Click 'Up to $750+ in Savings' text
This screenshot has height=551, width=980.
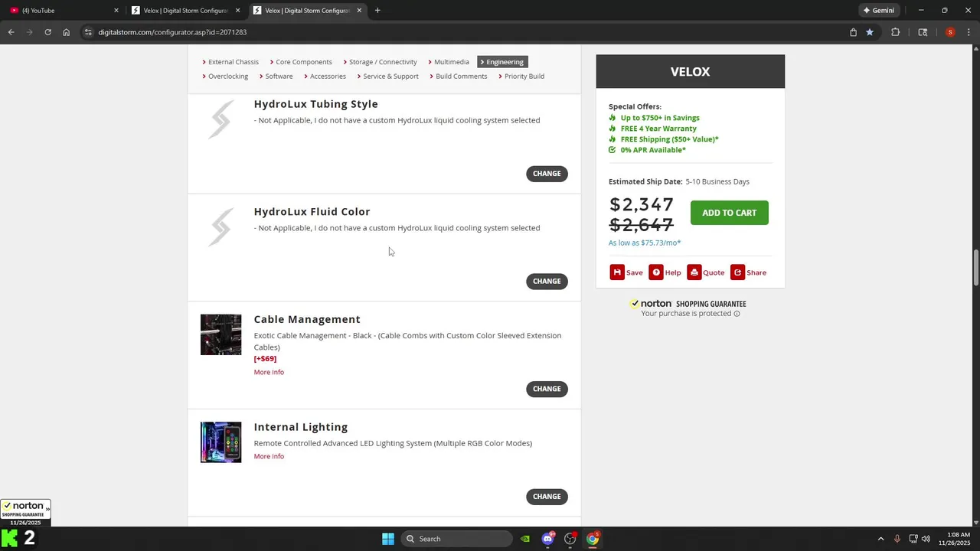pyautogui.click(x=660, y=118)
